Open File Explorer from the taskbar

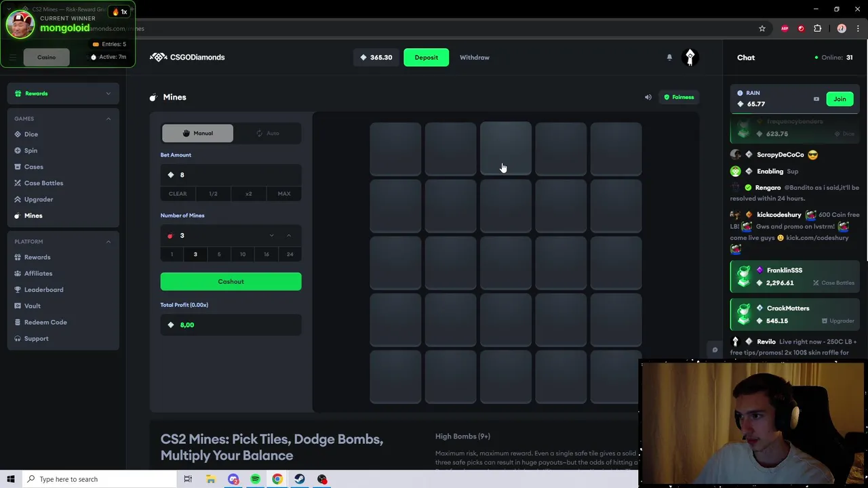211,479
